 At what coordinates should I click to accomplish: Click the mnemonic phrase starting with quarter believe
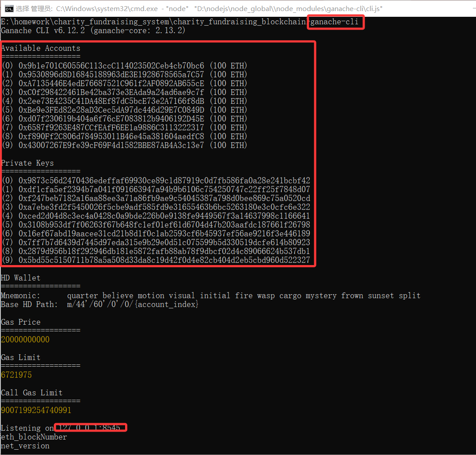pos(244,296)
